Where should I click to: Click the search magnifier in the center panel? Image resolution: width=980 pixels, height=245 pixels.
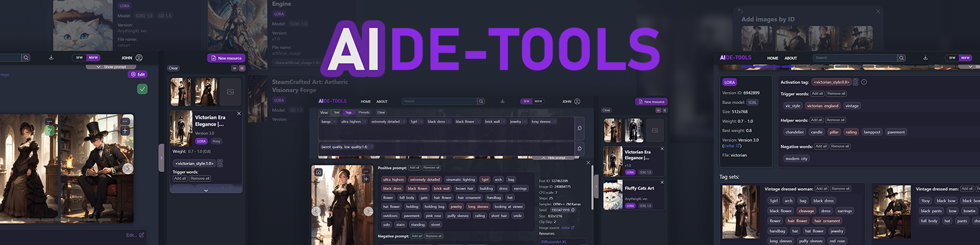coord(481,101)
